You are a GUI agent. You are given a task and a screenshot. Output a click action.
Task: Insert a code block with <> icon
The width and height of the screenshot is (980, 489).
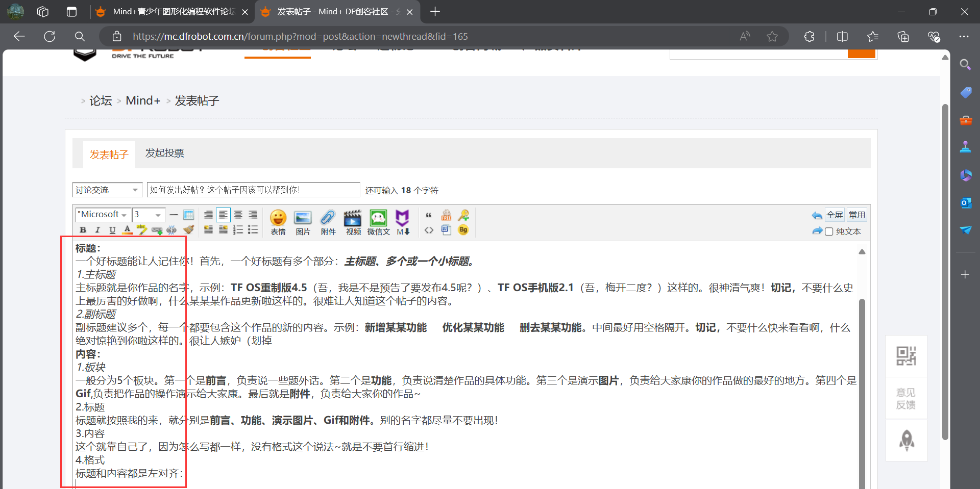click(429, 230)
